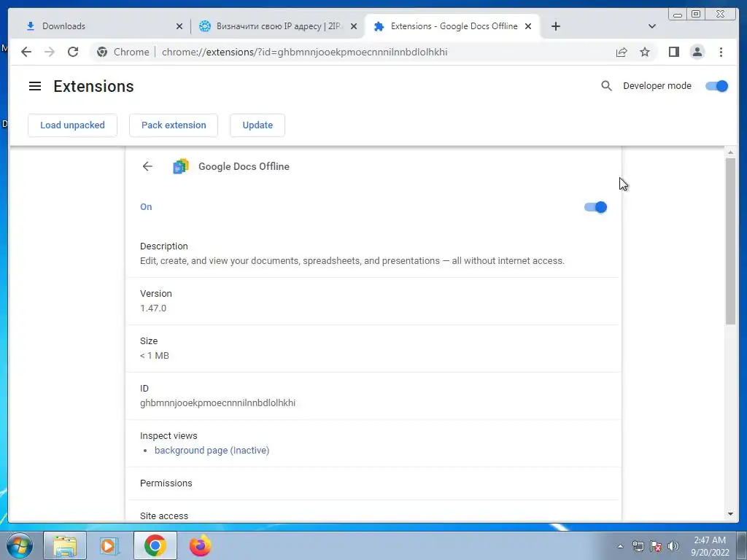Open the Chrome profile avatar menu
This screenshot has height=560, width=747.
coord(697,52)
